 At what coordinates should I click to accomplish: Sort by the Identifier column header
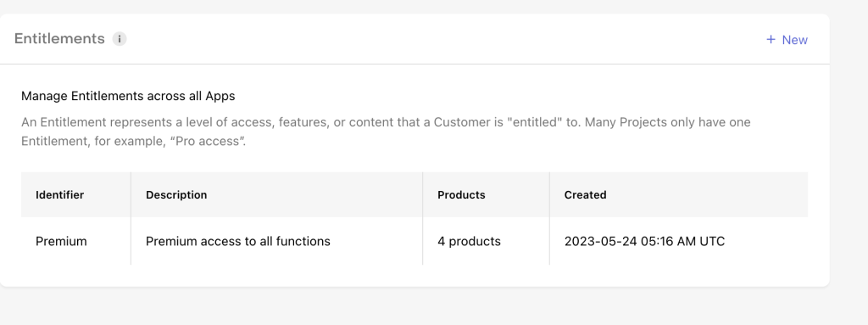[x=60, y=194]
